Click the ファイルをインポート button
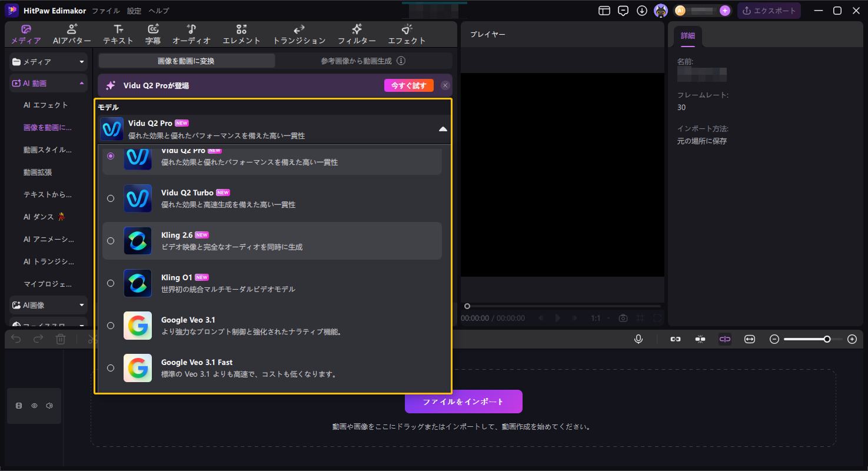 coord(463,401)
